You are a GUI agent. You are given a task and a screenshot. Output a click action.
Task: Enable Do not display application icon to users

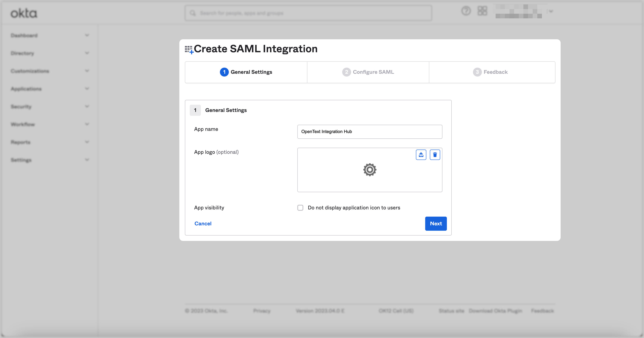coord(300,208)
